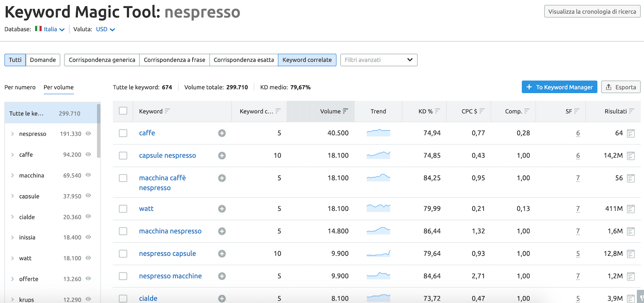
Task: Expand the capsule group in sidebar
Action: pyautogui.click(x=12, y=196)
